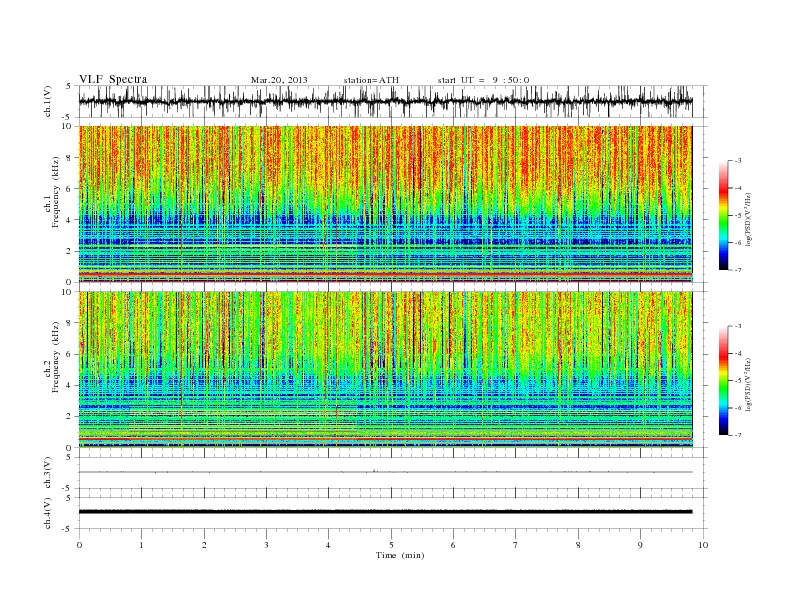The height and width of the screenshot is (612, 792).
Task: Click the "8" tick on the time axis
Action: click(x=578, y=545)
